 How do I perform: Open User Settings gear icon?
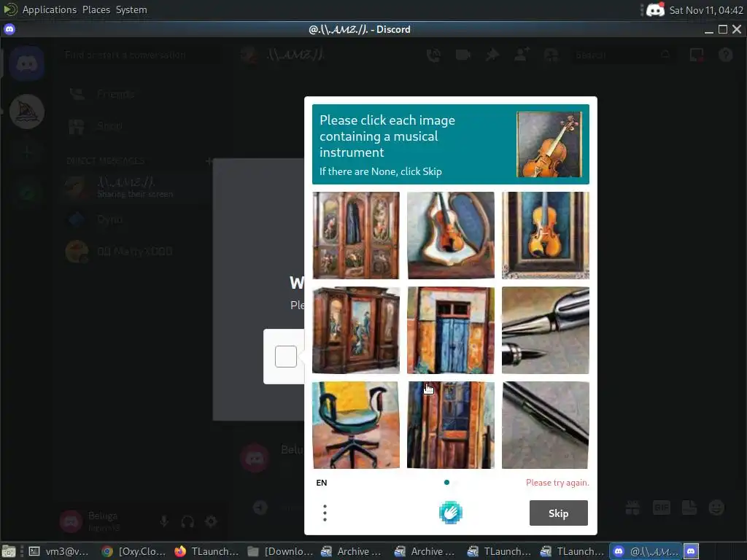pos(211,521)
